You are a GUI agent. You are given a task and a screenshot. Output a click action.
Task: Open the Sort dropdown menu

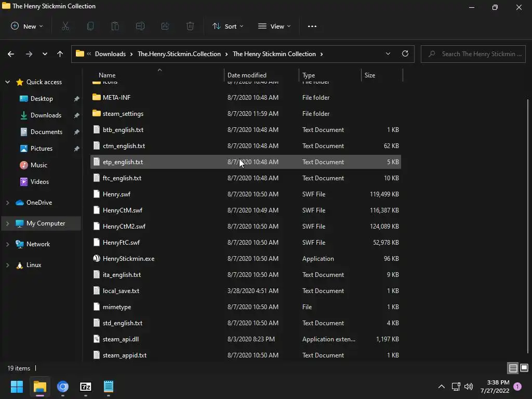(228, 26)
